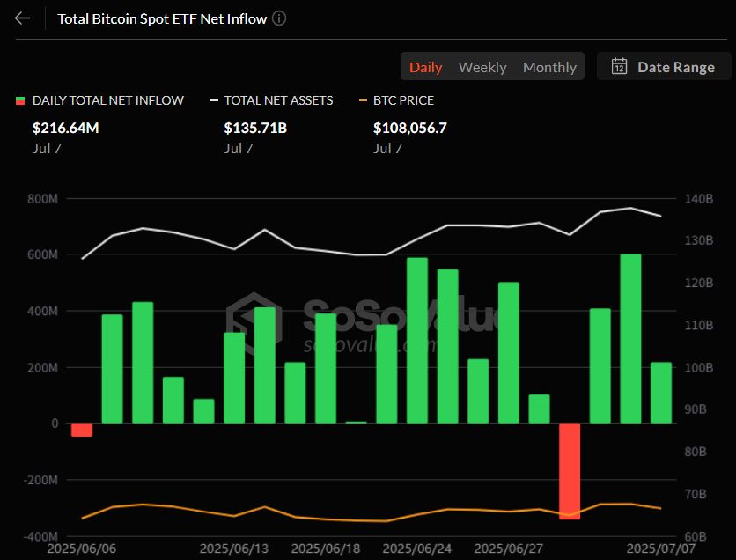This screenshot has height=560, width=736.
Task: Open the Date Range picker
Action: click(x=664, y=67)
